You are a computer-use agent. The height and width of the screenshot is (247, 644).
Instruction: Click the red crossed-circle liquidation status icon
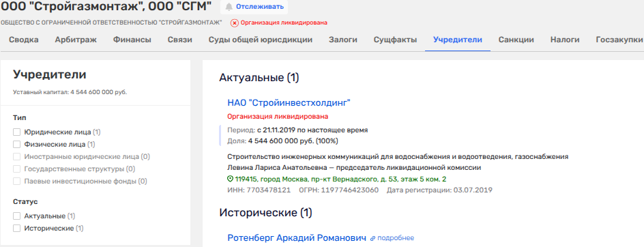(235, 23)
